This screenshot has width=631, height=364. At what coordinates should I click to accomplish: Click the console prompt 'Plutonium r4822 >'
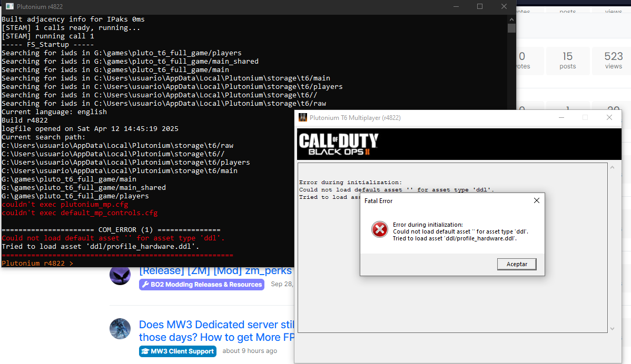37,263
